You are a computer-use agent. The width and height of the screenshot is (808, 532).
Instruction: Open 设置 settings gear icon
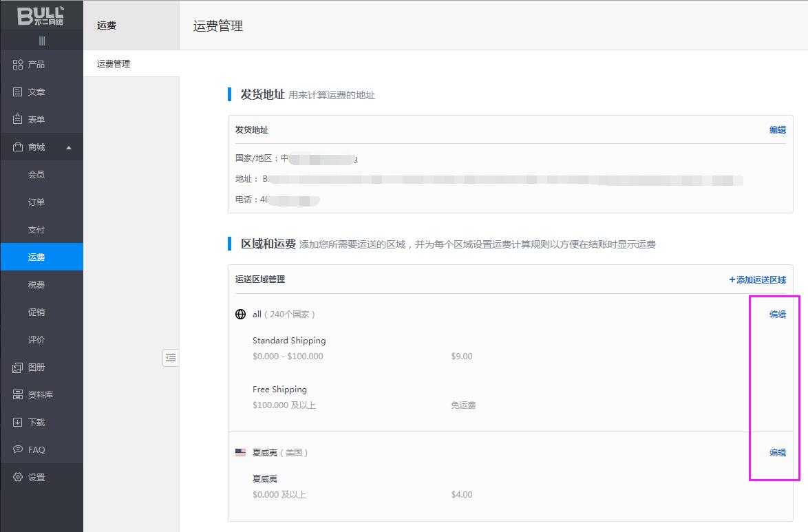tap(18, 477)
